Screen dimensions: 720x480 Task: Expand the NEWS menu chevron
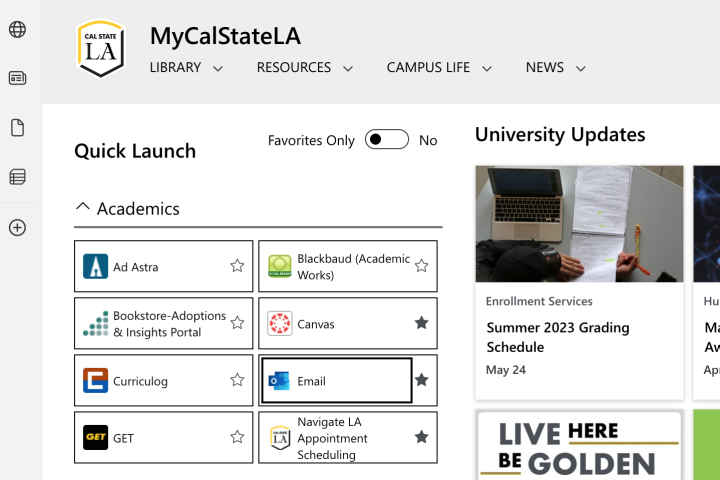pyautogui.click(x=581, y=69)
